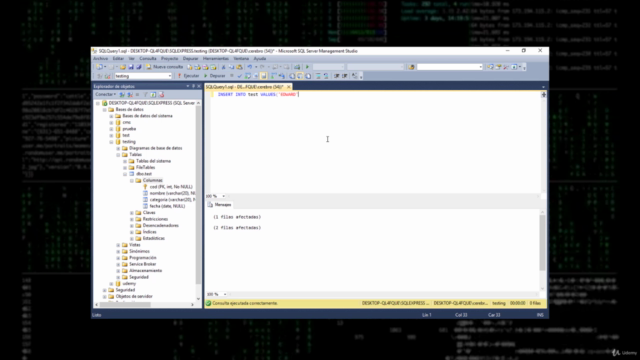Click the Copy icon in toolbar
Viewport: 640px width, 360px height.
click(231, 67)
